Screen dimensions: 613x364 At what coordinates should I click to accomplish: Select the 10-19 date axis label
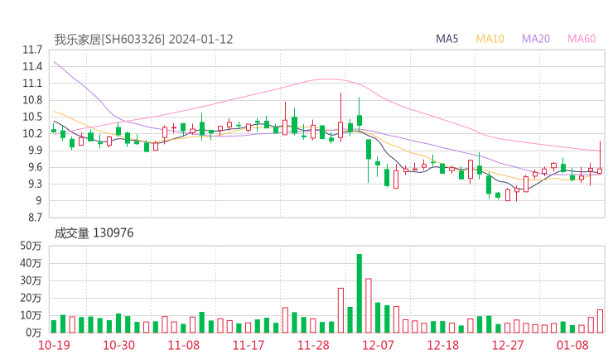coord(54,345)
